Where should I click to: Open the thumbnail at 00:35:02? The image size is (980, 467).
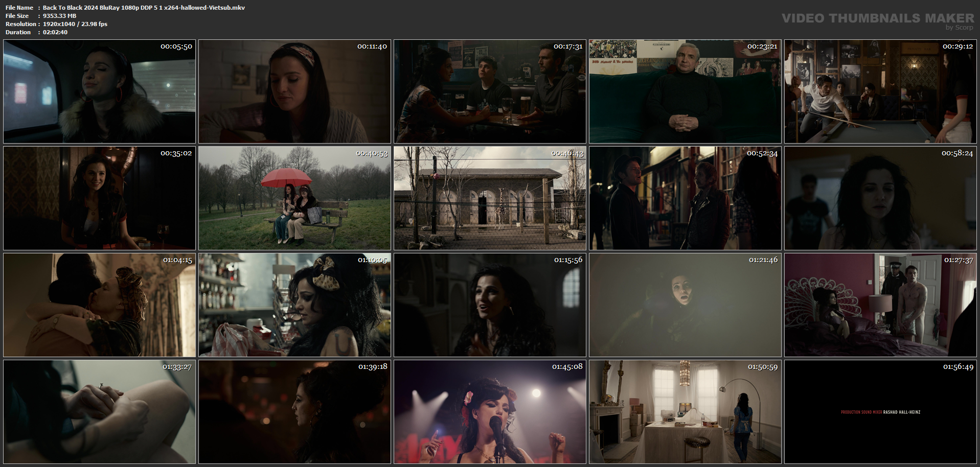100,198
